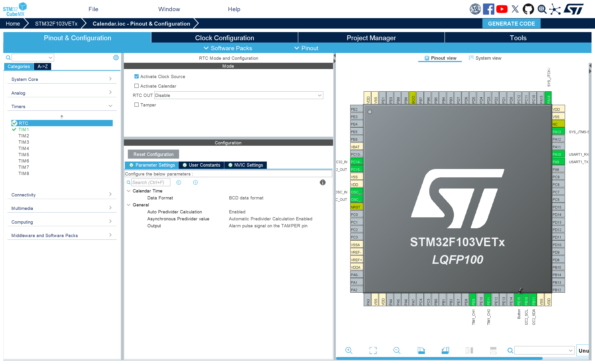Viewport: 595px width, 364px height.
Task: Check the Tamper checkbox
Action: point(136,105)
